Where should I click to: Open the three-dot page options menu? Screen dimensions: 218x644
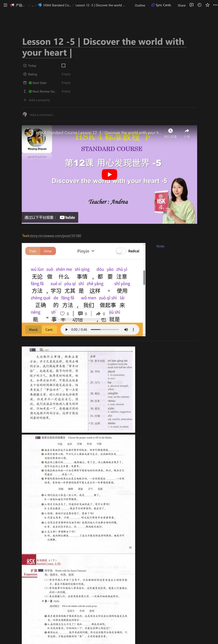point(215,5)
